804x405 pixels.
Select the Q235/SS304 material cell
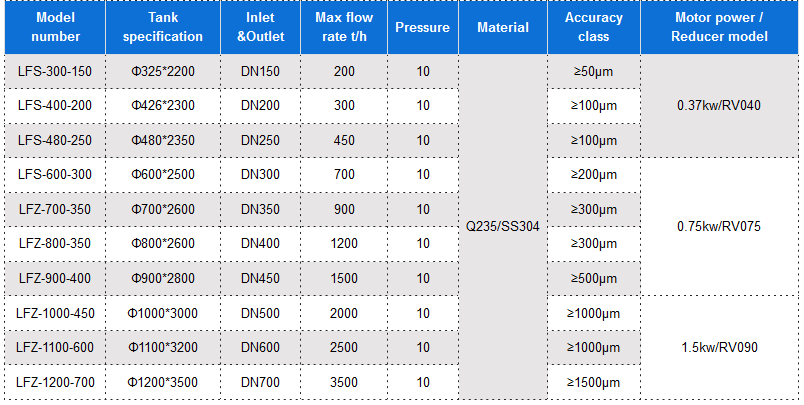[x=503, y=226]
